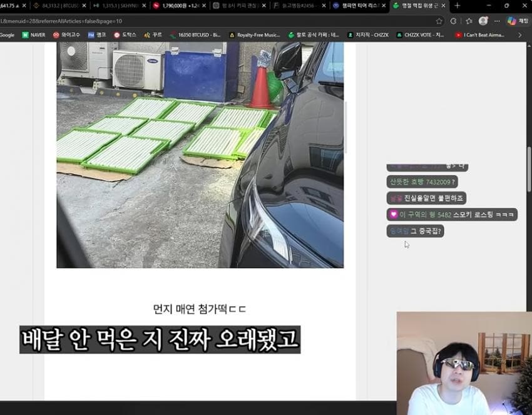Open the 치지직 - CHZZK bookmark
The width and height of the screenshot is (532, 415).
pos(368,35)
